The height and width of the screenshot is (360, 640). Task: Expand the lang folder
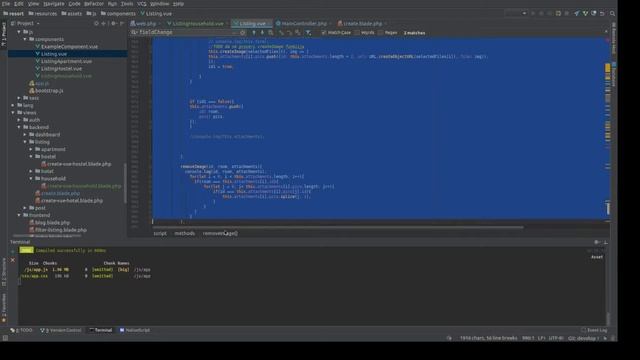click(x=13, y=105)
